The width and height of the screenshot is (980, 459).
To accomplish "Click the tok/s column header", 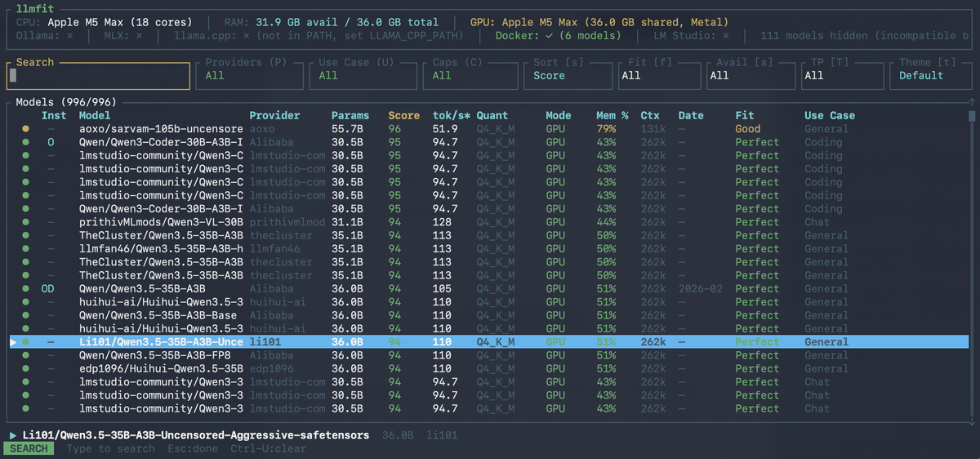I will click(449, 115).
